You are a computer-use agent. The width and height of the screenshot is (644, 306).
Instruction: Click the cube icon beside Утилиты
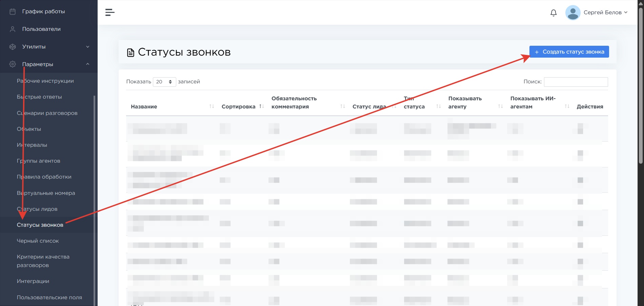click(13, 47)
